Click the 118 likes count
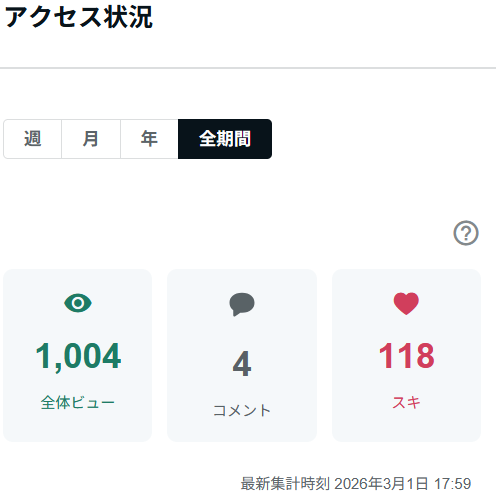Image resolution: width=496 pixels, height=497 pixels. click(406, 356)
